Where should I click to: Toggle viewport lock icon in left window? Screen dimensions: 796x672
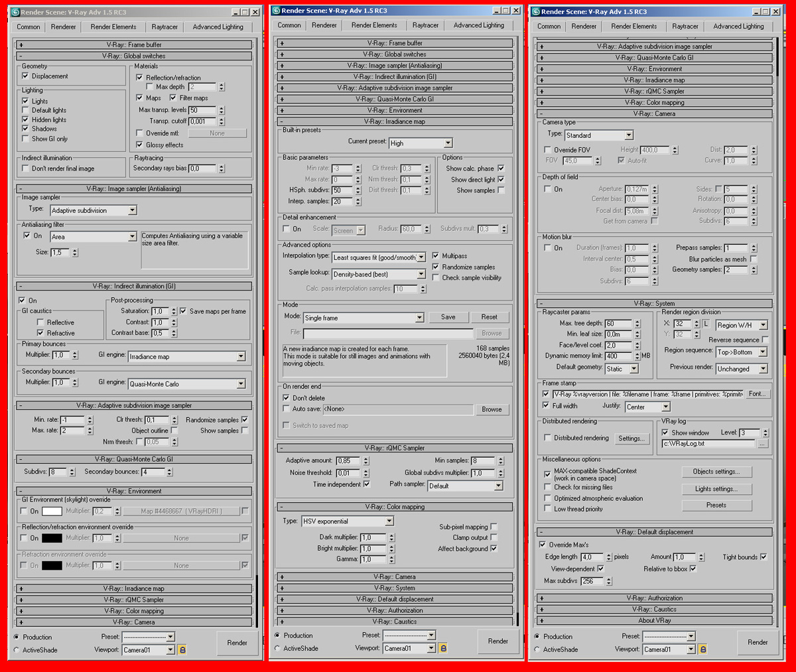[182, 650]
